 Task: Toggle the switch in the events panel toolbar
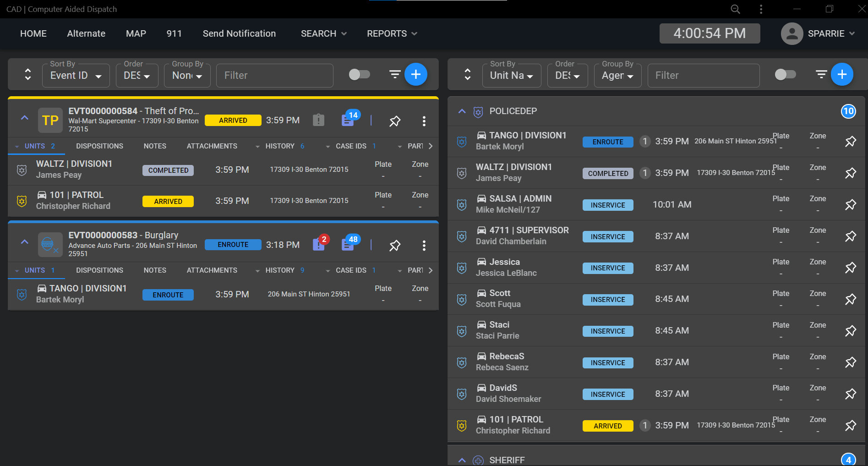(359, 74)
